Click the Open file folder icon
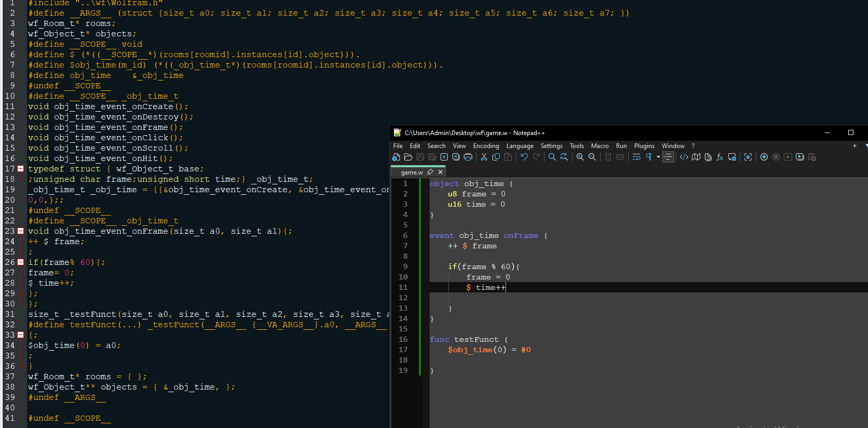The width and height of the screenshot is (868, 428). click(x=408, y=157)
